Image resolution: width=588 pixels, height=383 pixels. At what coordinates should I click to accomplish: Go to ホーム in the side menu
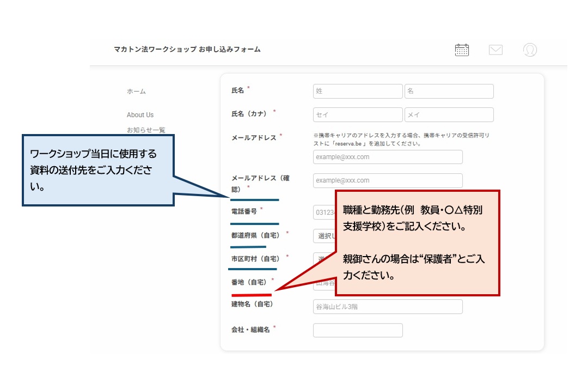[136, 92]
